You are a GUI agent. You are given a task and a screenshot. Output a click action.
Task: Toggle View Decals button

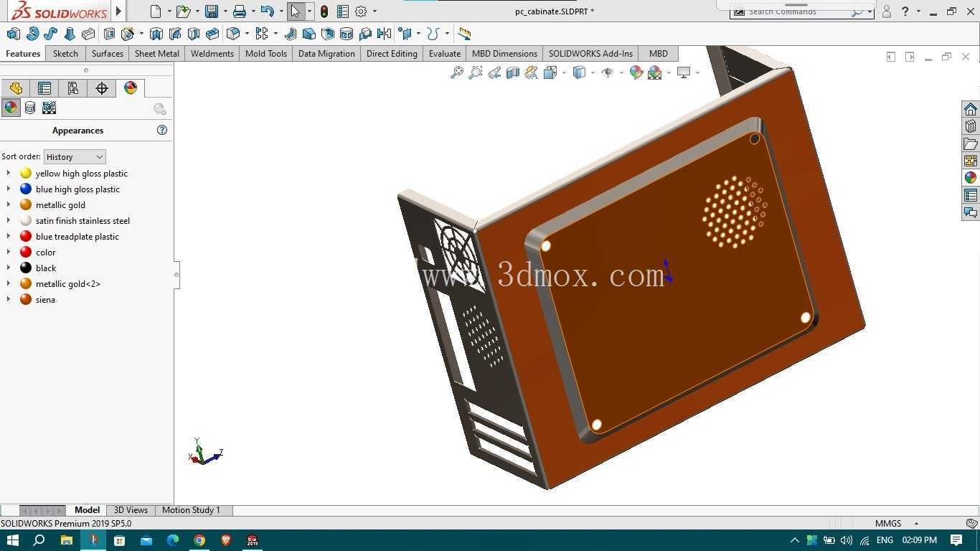[x=30, y=108]
